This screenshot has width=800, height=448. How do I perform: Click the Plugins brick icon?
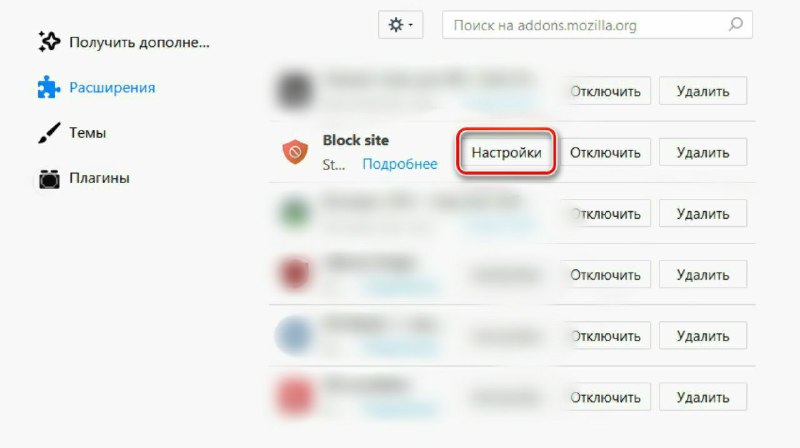49,178
